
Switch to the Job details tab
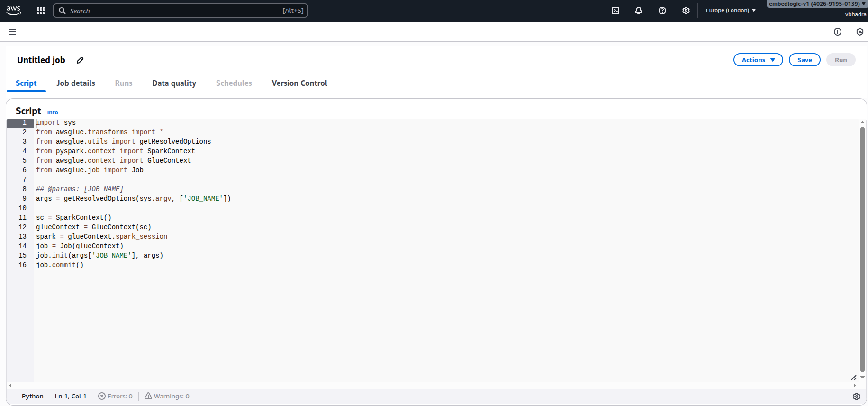coord(76,83)
